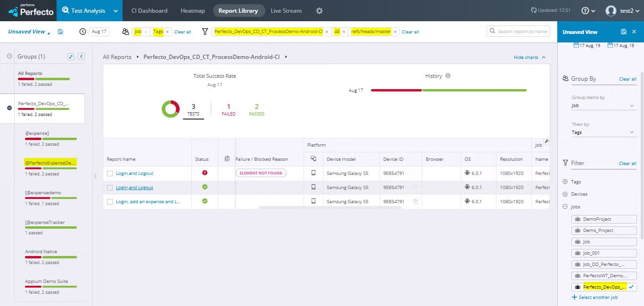This screenshot has height=306, width=644.
Task: Tick the checkbox for Login, add an expense report
Action: [x=110, y=202]
